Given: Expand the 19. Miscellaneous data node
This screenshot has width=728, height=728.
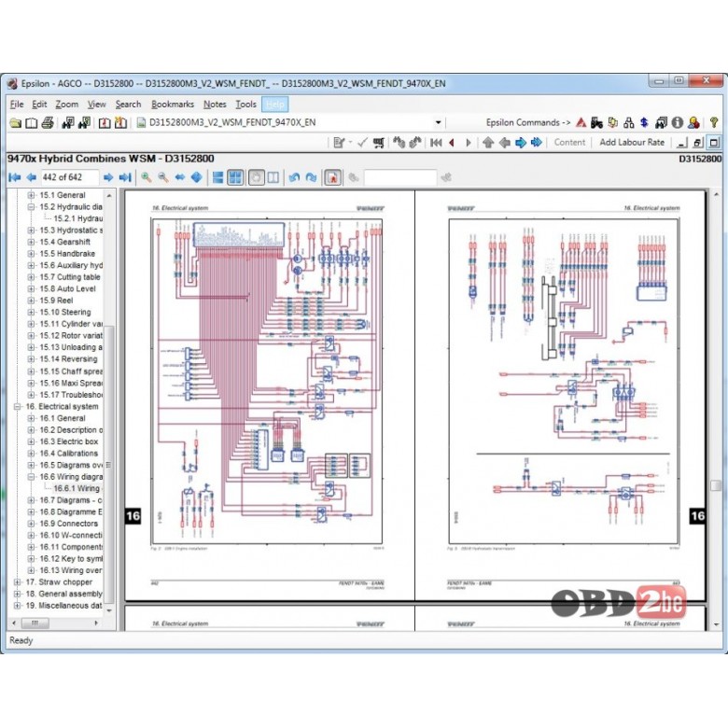Looking at the screenshot, I should [17, 606].
